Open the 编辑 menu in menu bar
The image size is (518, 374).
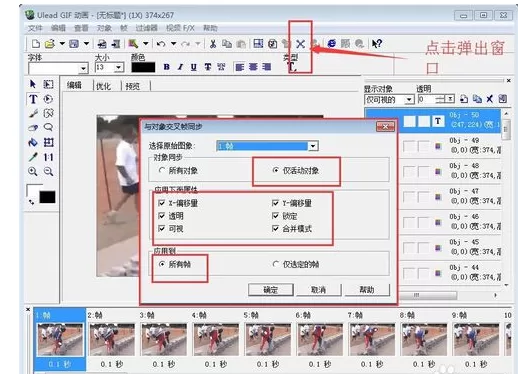pos(58,28)
